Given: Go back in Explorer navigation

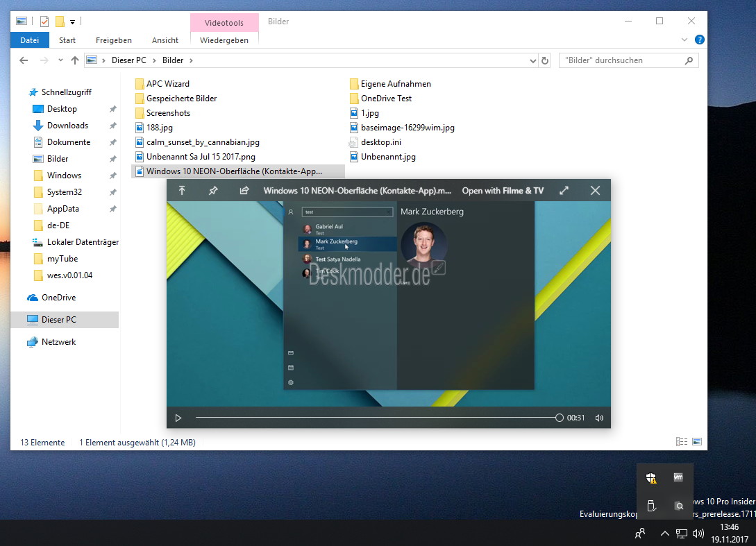Looking at the screenshot, I should click(x=24, y=60).
